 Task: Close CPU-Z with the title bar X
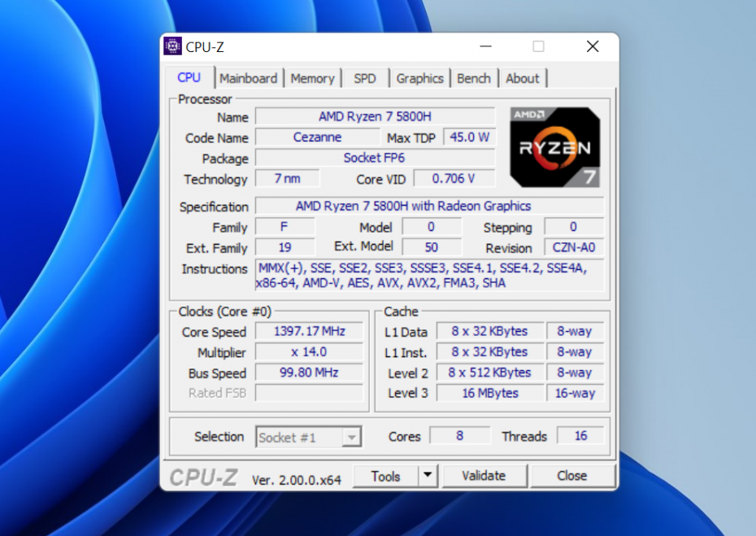593,46
